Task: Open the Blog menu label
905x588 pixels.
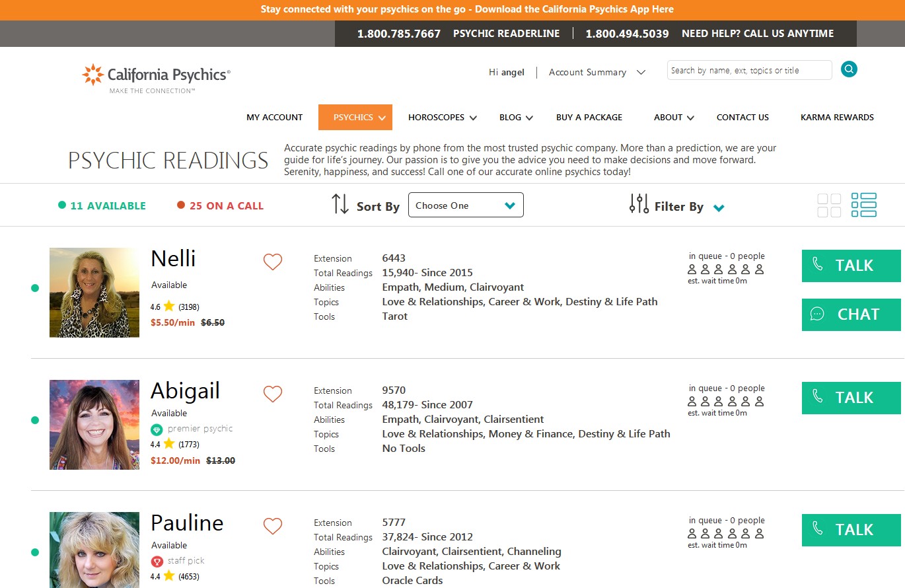Action: (510, 117)
